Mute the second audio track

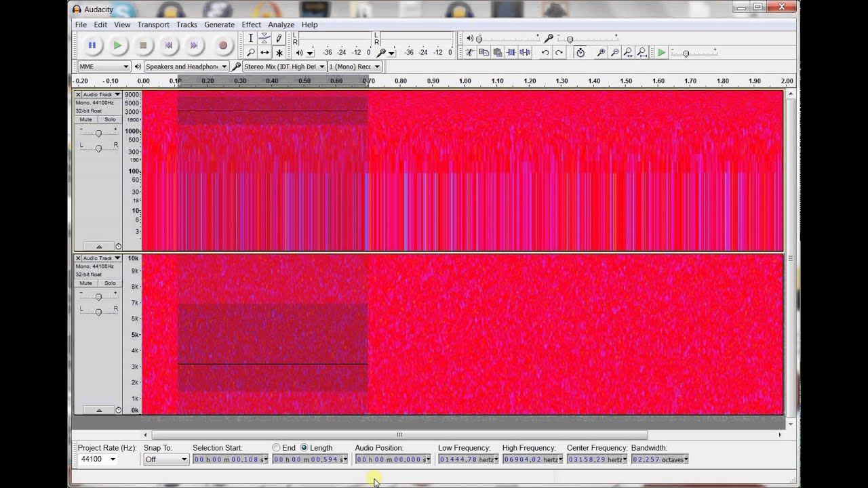[x=85, y=283]
